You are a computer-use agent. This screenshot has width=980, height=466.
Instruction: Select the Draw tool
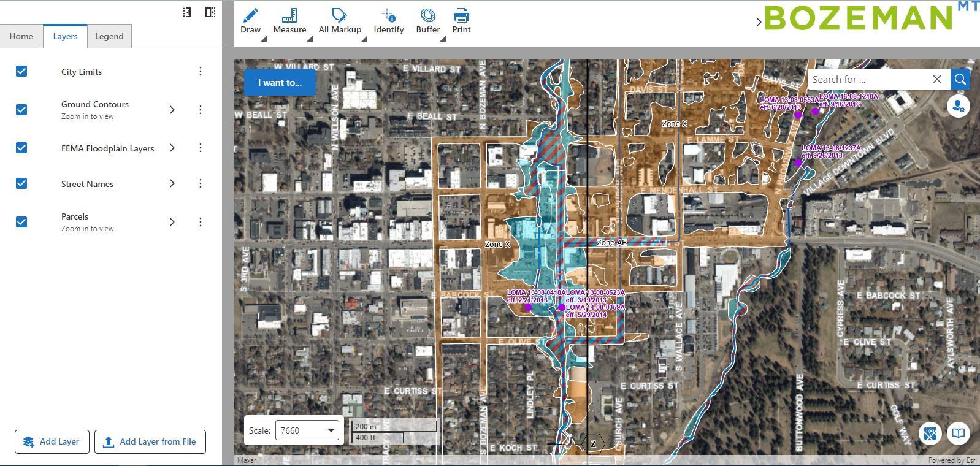250,21
